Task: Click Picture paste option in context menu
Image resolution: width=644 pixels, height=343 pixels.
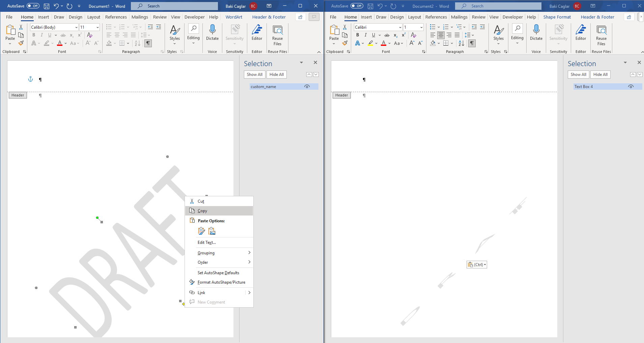Action: click(x=212, y=231)
